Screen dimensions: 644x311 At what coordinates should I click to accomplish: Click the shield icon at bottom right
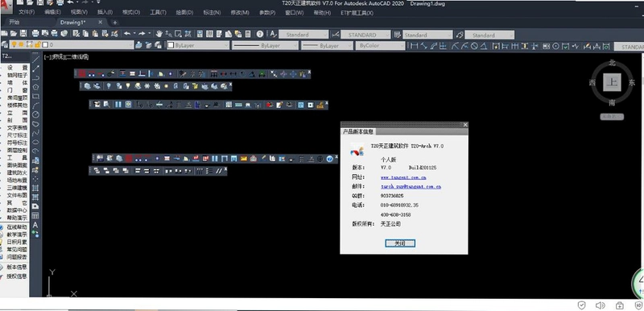pyautogui.click(x=581, y=305)
